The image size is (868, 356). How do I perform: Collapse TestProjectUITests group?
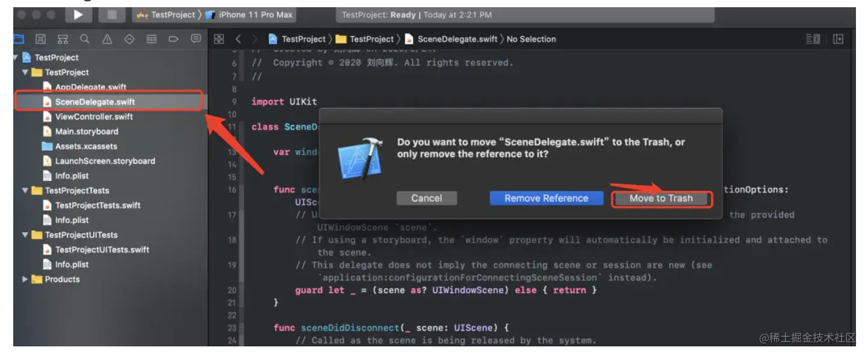click(25, 235)
